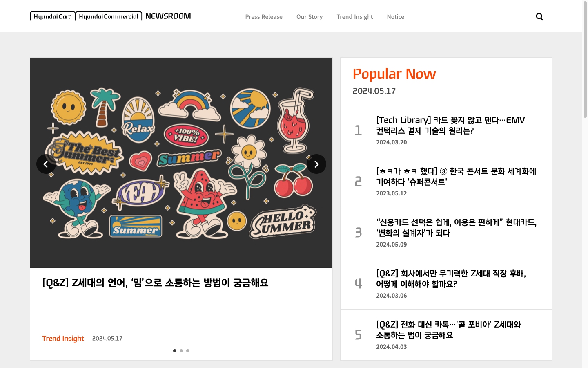The width and height of the screenshot is (588, 368).
Task: Select the second carousel pagination dot
Action: (181, 351)
